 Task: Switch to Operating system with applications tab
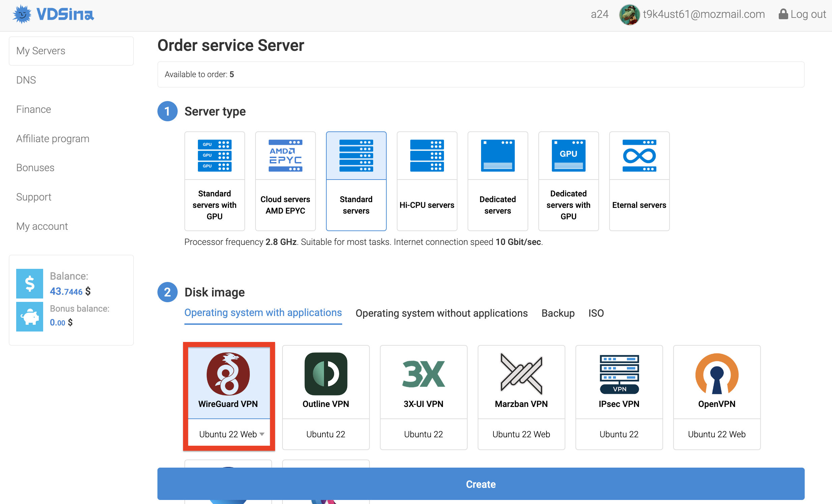pyautogui.click(x=263, y=313)
